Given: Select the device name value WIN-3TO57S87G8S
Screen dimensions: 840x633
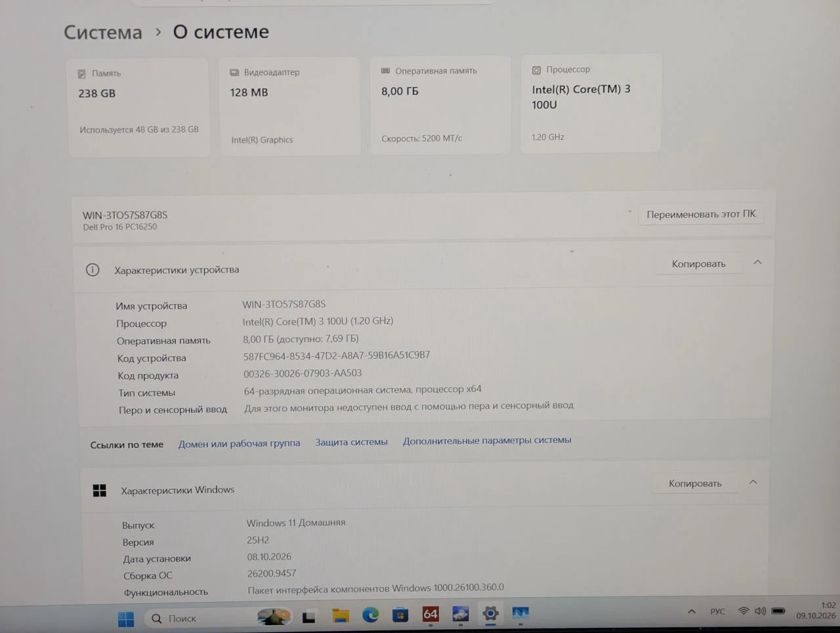Looking at the screenshot, I should (283, 304).
